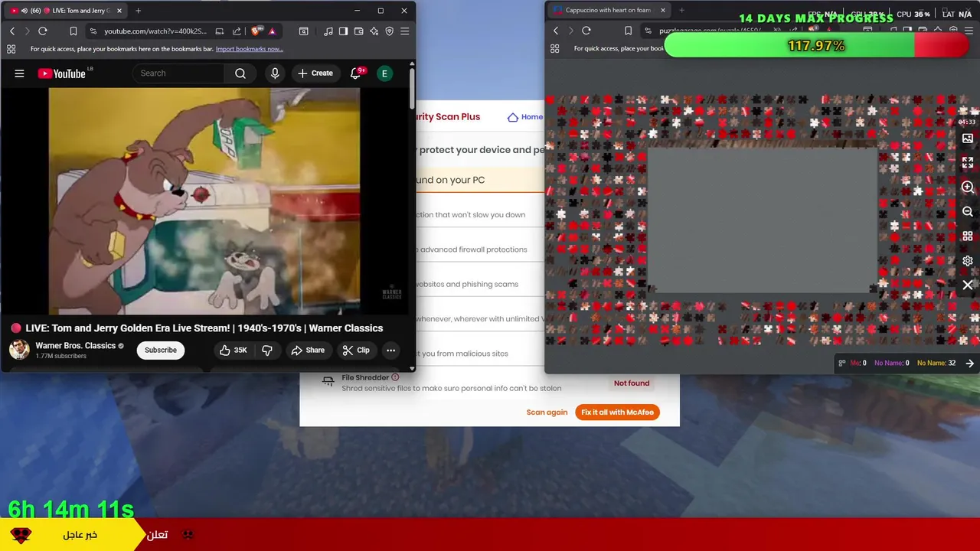
Task: Mute the audio icon on YouTube tab
Action: (x=24, y=11)
